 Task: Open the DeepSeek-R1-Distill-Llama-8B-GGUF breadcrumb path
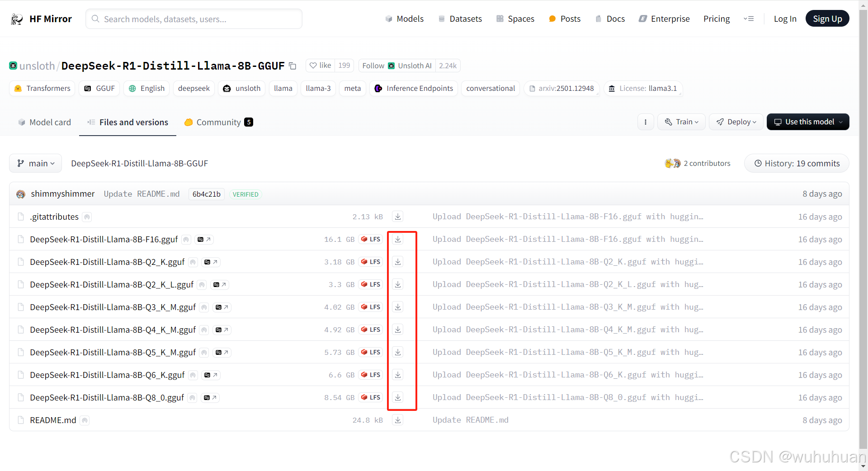139,163
